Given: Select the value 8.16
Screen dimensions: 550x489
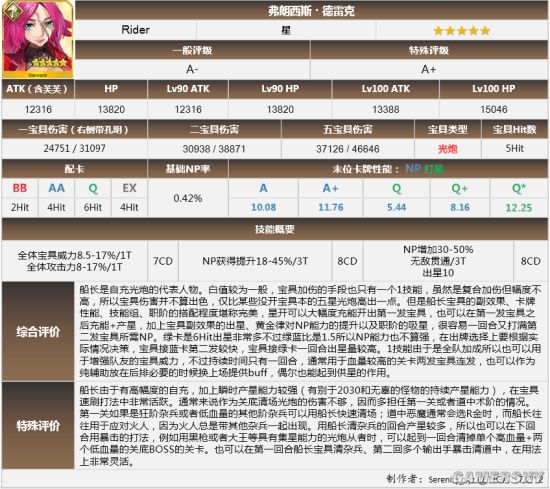Looking at the screenshot, I should [460, 207].
